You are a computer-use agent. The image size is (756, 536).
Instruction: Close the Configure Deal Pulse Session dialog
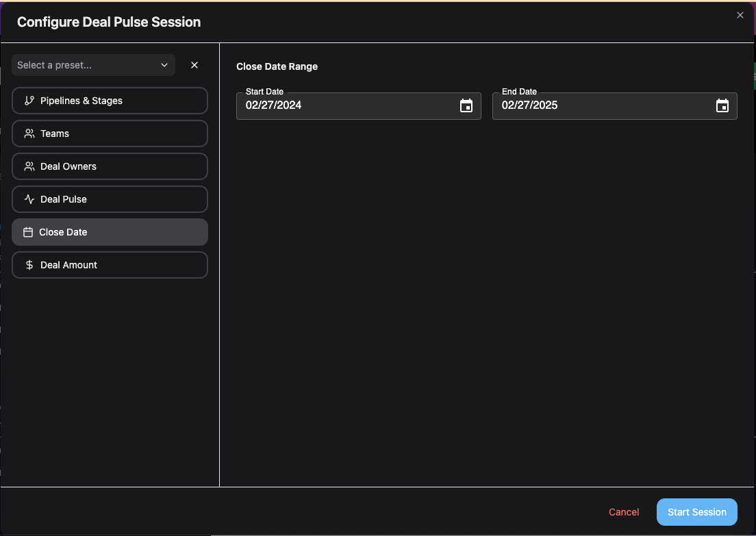(x=740, y=14)
